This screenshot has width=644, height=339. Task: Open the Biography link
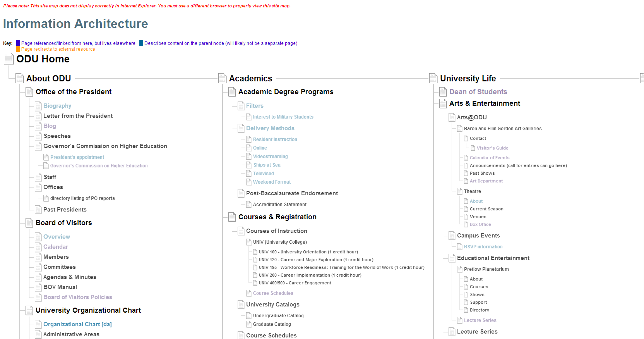(57, 106)
